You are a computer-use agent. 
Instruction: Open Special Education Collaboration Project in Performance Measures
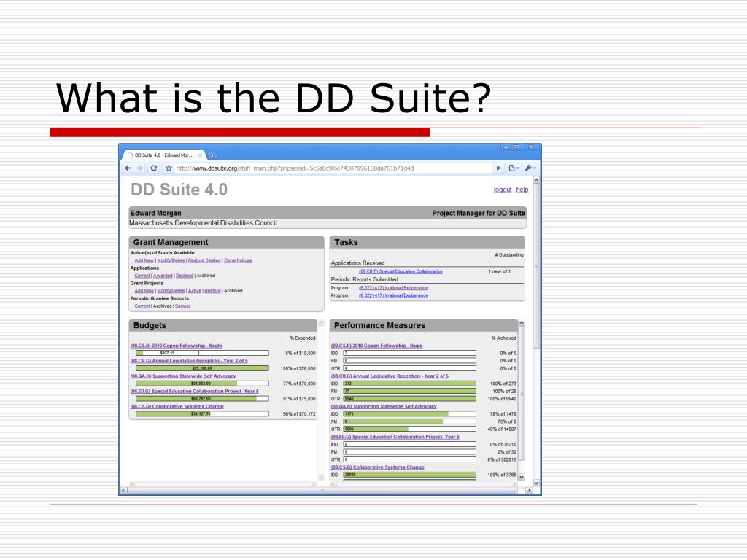tap(395, 437)
